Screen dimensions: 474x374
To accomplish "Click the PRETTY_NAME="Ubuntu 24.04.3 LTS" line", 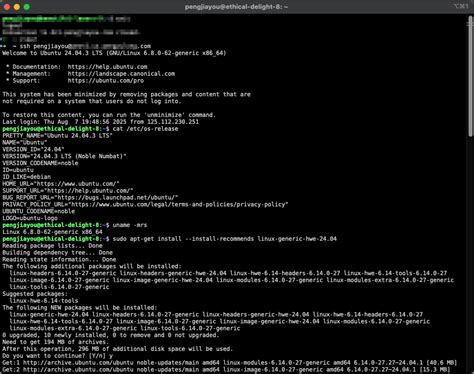I will [x=57, y=136].
